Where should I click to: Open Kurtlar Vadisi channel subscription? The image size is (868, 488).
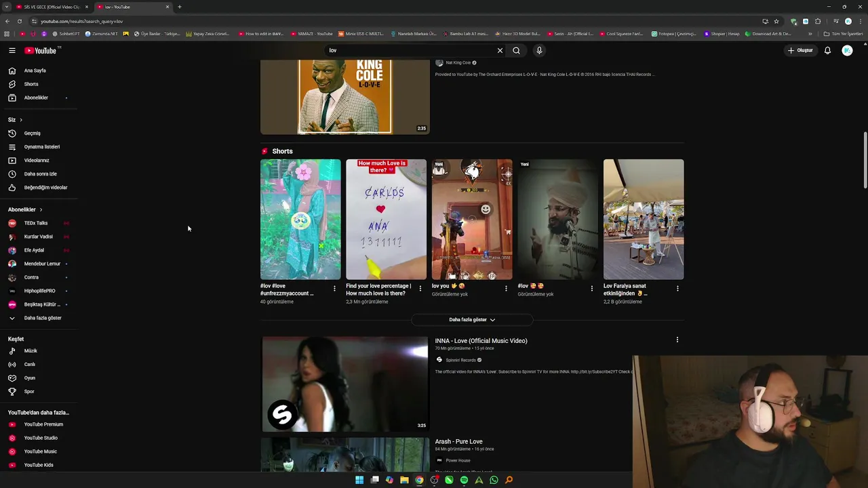(x=39, y=237)
